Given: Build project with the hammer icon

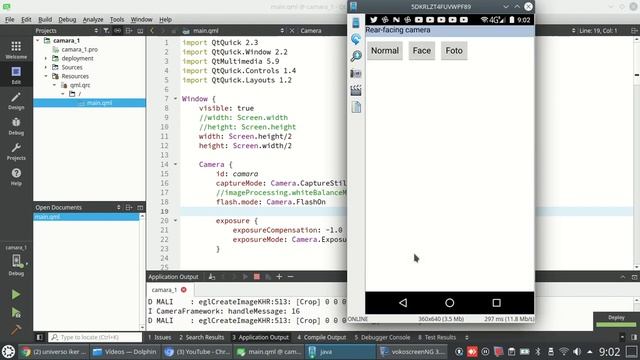Looking at the screenshot, I should click(x=16, y=329).
